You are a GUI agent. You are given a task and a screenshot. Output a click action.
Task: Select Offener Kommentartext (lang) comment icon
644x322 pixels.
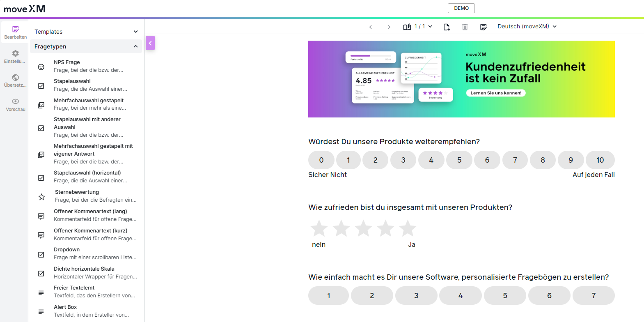pyautogui.click(x=41, y=216)
